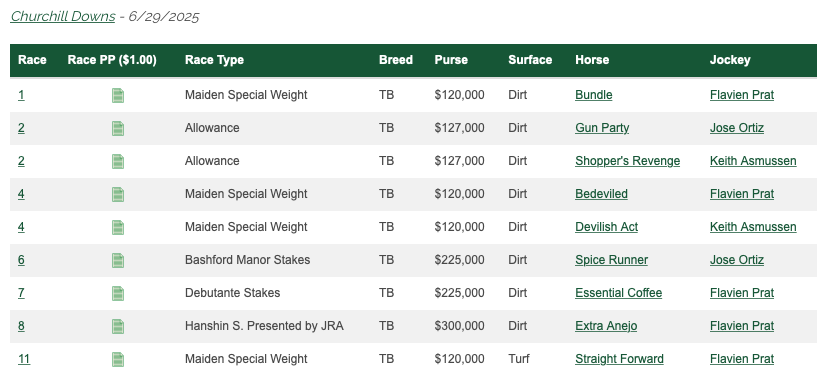833x384 pixels.
Task: View horse Spice Runner
Action: point(611,260)
